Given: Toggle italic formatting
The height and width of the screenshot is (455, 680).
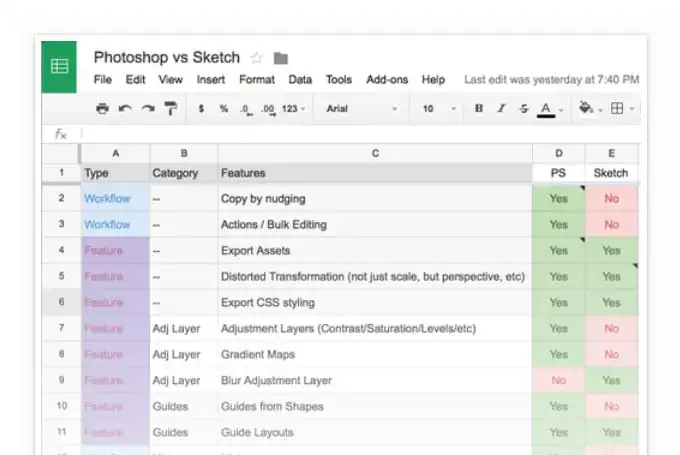Looking at the screenshot, I should [501, 108].
